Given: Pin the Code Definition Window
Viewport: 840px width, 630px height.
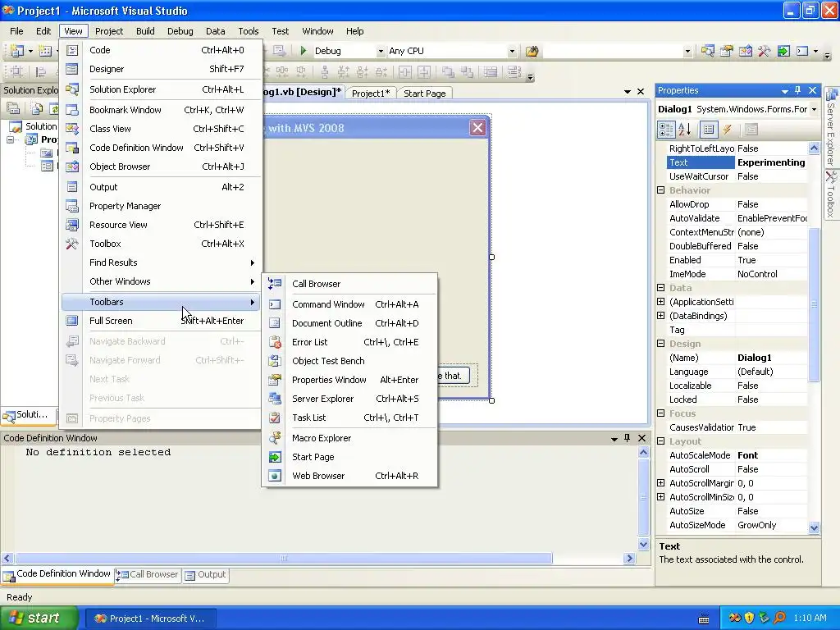Looking at the screenshot, I should click(628, 438).
